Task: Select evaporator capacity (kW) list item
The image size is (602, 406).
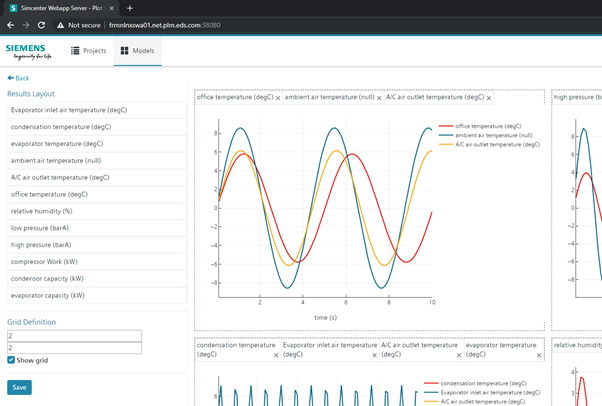Action: [x=97, y=296]
